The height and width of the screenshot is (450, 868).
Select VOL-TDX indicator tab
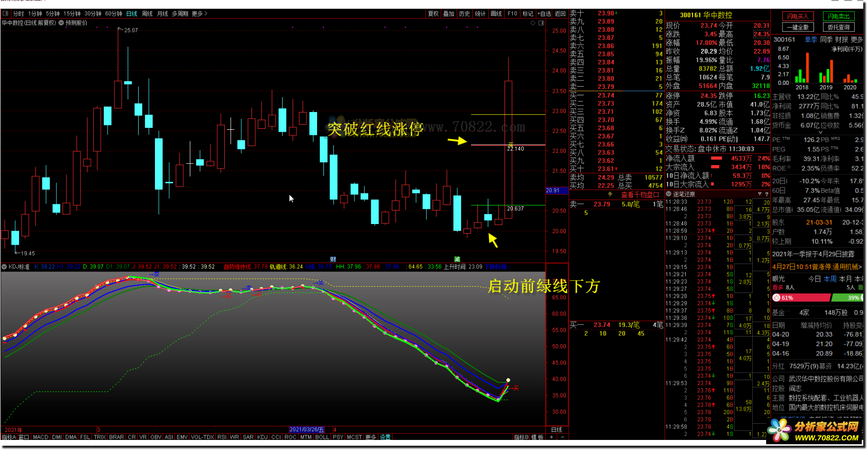[x=203, y=437]
